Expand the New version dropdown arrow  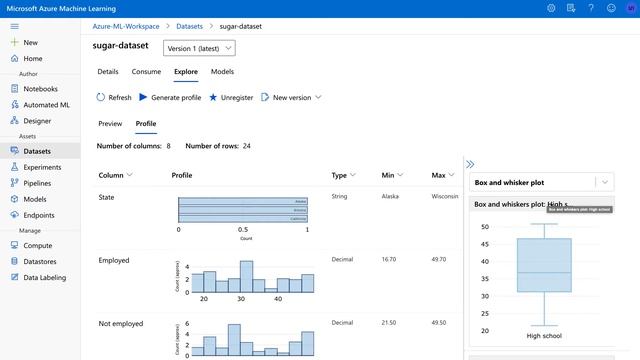pos(318,97)
